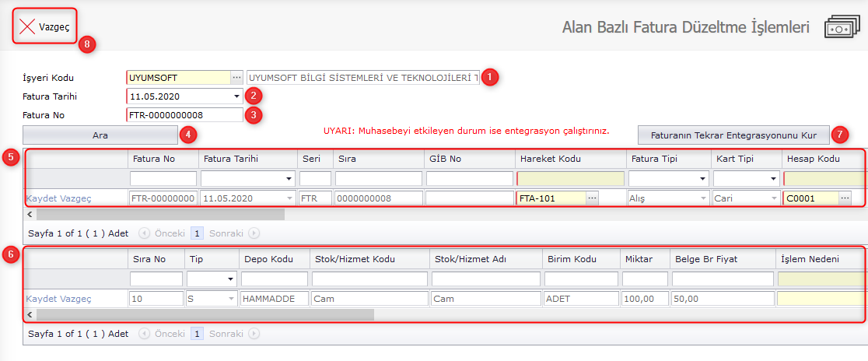This screenshot has height=361, width=868.
Task: Click Vazgeç link in invoice header row
Action: click(76, 198)
